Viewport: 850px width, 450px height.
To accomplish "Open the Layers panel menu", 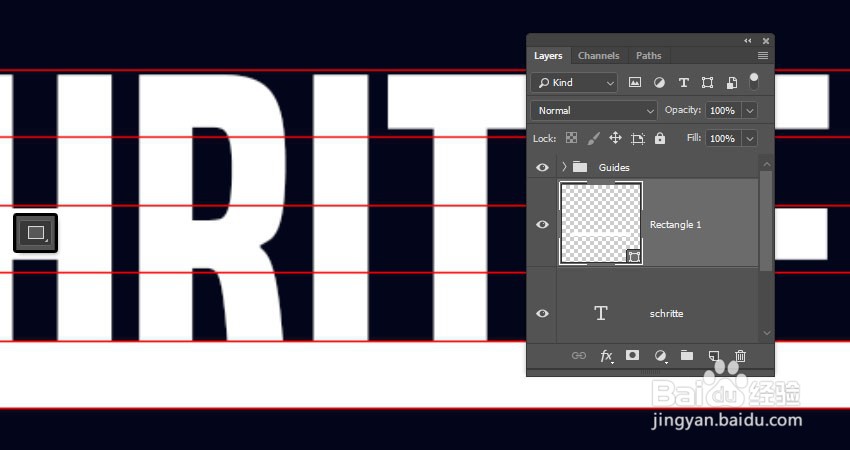I will click(x=763, y=56).
